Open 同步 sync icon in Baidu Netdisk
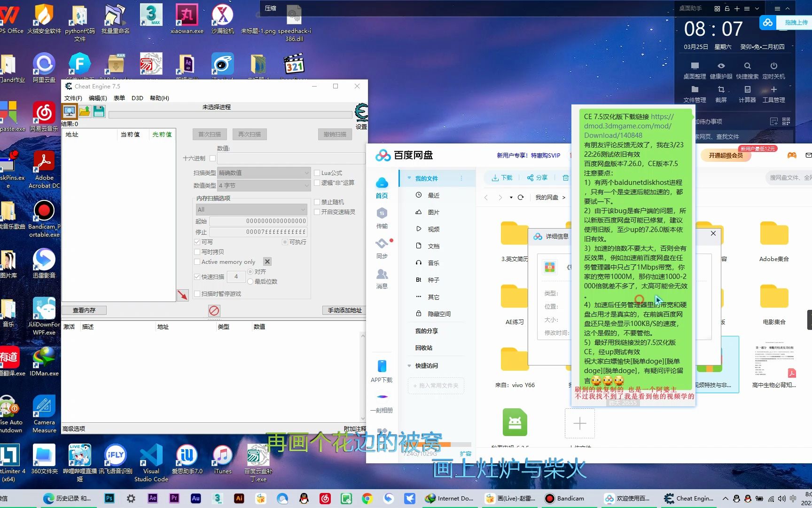Screen dimensions: 812x508 coord(382,248)
